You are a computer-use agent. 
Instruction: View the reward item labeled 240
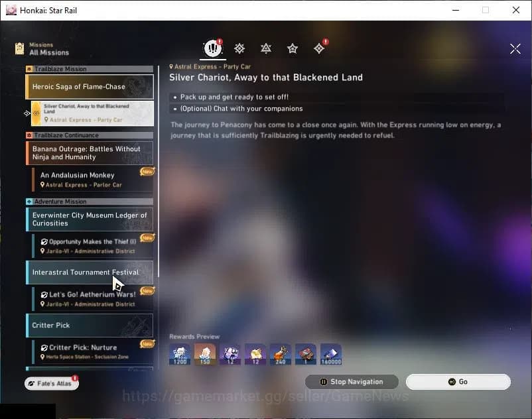click(280, 354)
